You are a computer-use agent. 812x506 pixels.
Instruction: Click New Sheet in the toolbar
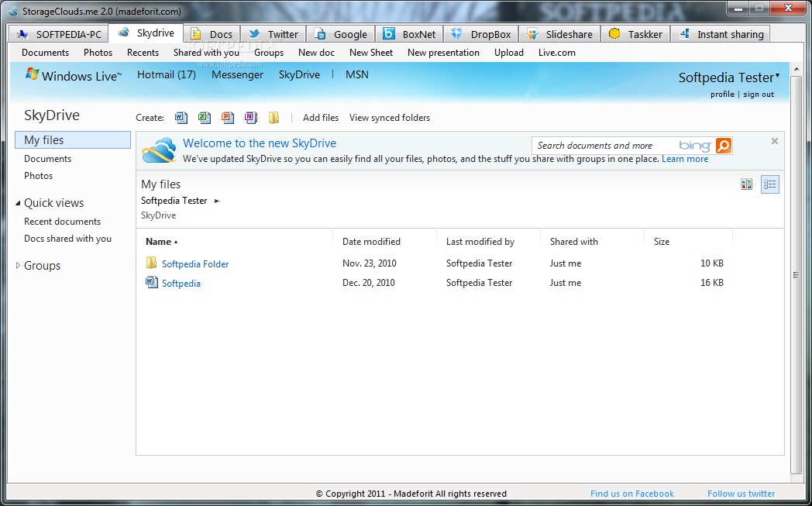tap(371, 53)
